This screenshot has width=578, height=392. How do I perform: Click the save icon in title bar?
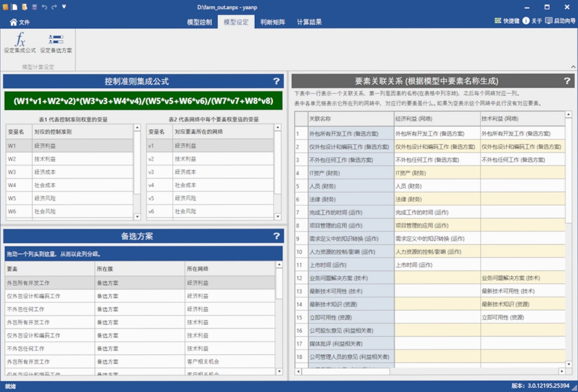point(34,7)
